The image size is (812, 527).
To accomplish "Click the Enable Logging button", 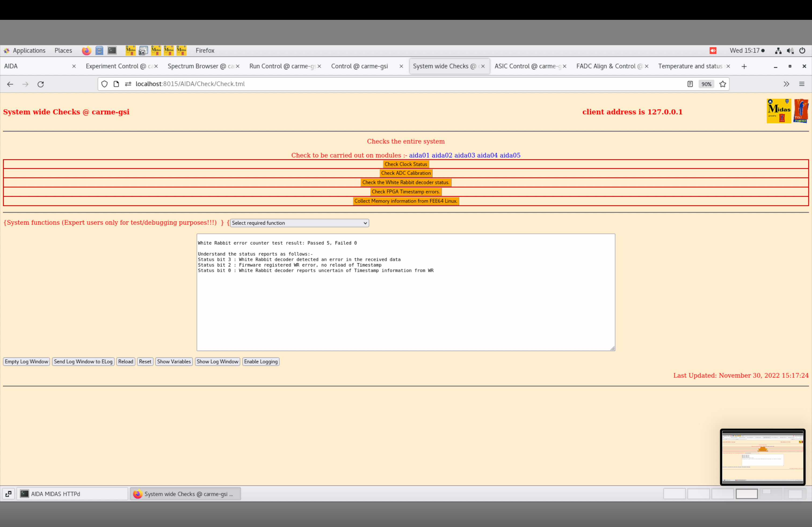I will 261,362.
